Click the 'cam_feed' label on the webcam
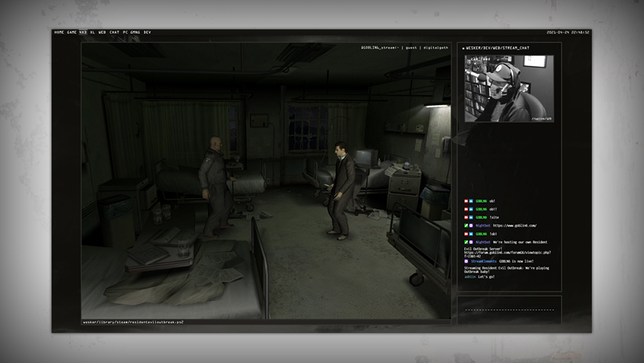Image resolution: width=644 pixels, height=363 pixels. [x=481, y=59]
